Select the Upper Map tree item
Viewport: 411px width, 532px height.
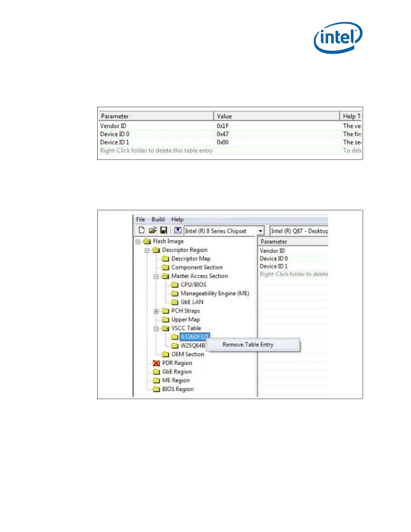click(x=186, y=320)
